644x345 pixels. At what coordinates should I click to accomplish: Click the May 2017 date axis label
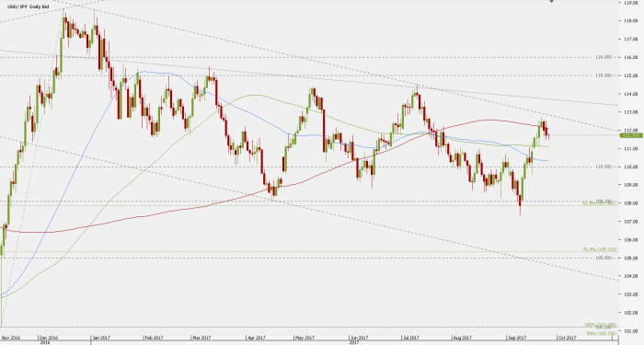point(305,338)
